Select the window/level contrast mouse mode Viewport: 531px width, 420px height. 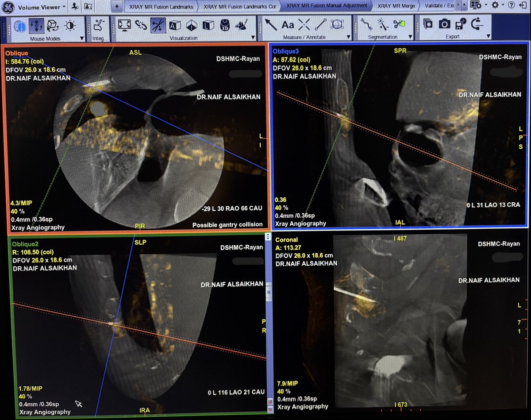point(69,26)
